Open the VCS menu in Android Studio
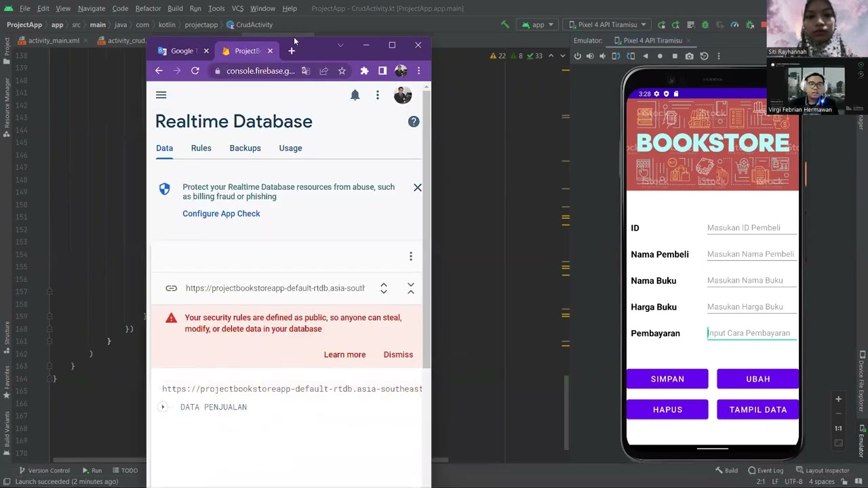The width and height of the screenshot is (868, 488). (x=237, y=8)
